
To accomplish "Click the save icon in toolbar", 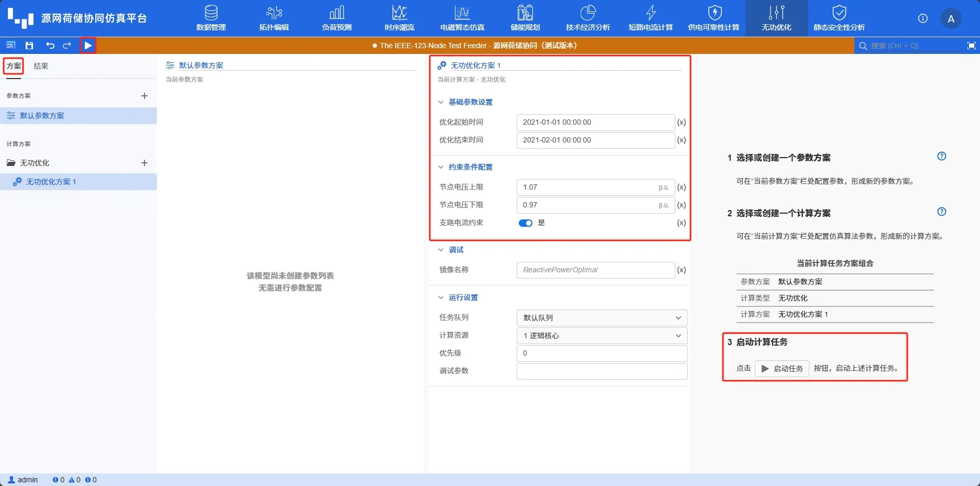I will (x=29, y=46).
